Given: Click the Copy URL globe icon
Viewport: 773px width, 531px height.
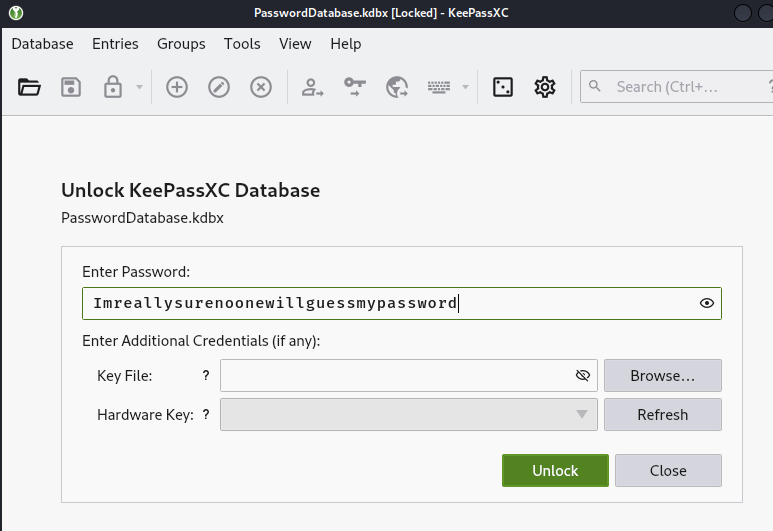Looking at the screenshot, I should (397, 87).
